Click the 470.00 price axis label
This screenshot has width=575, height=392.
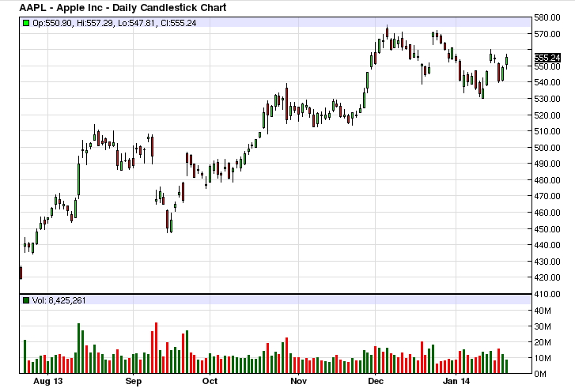pyautogui.click(x=547, y=196)
